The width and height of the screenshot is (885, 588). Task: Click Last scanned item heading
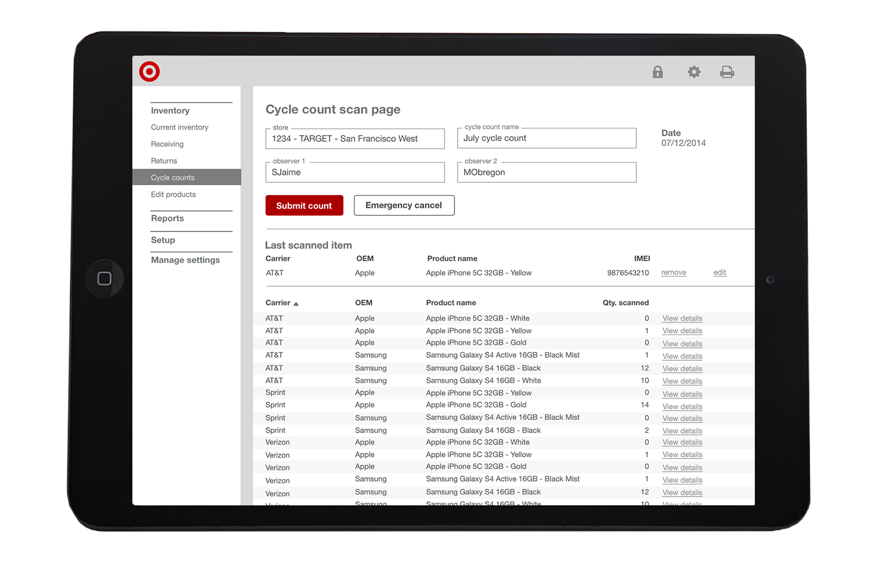pos(308,246)
